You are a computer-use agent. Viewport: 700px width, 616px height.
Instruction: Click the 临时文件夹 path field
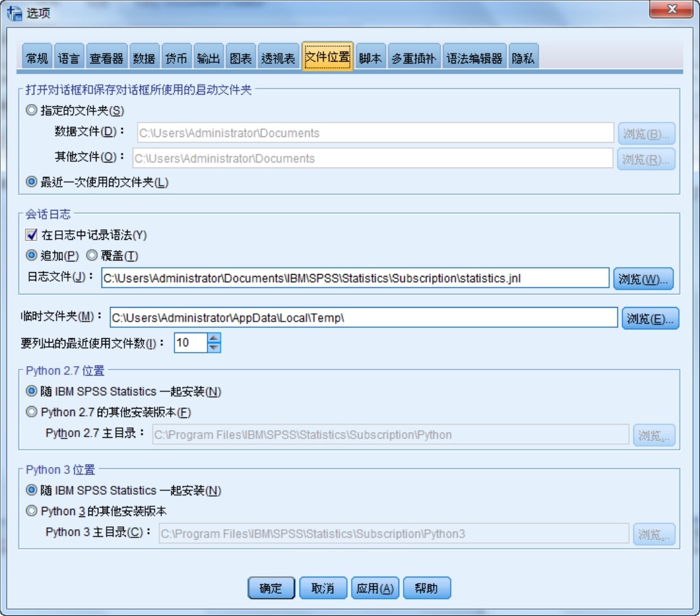click(x=364, y=317)
